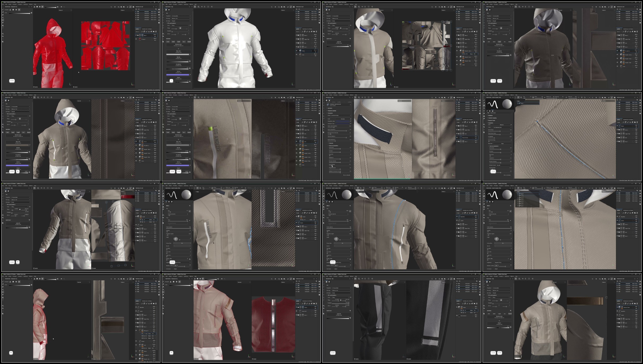
Task: Adjust Irregularity slider in diagonal seam properties
Action: tap(494, 138)
